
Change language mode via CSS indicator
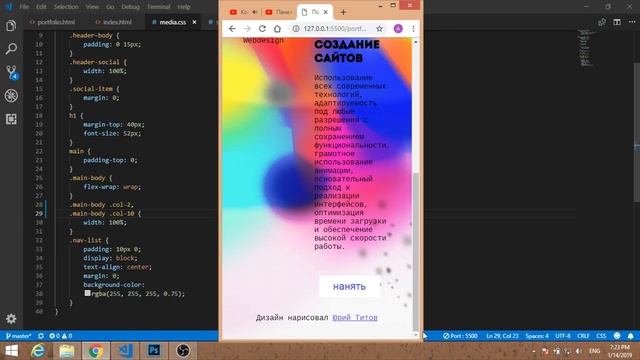(601, 336)
